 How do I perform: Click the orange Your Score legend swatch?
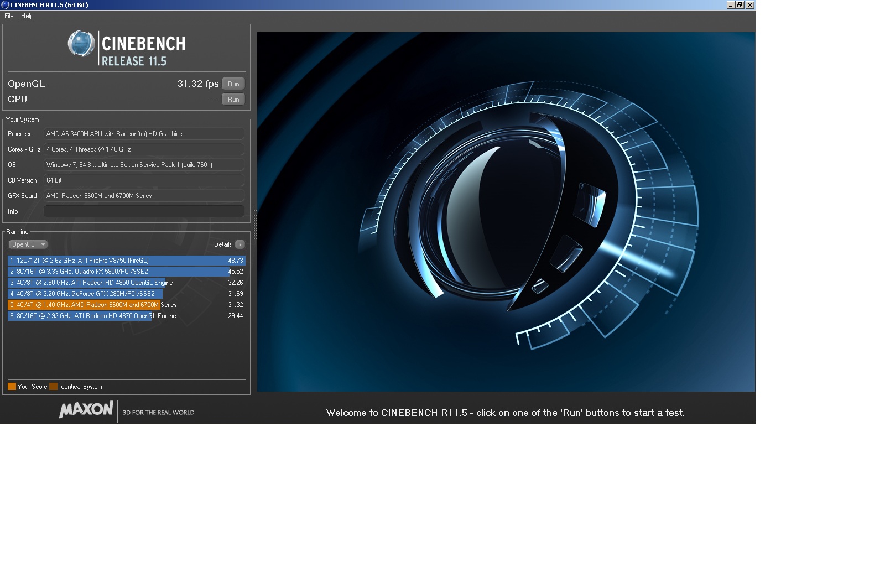coord(12,387)
